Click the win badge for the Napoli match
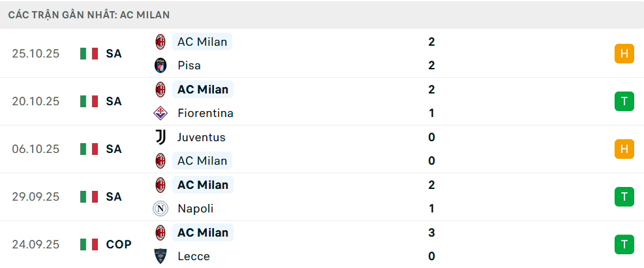The image size is (644, 268). click(x=624, y=197)
